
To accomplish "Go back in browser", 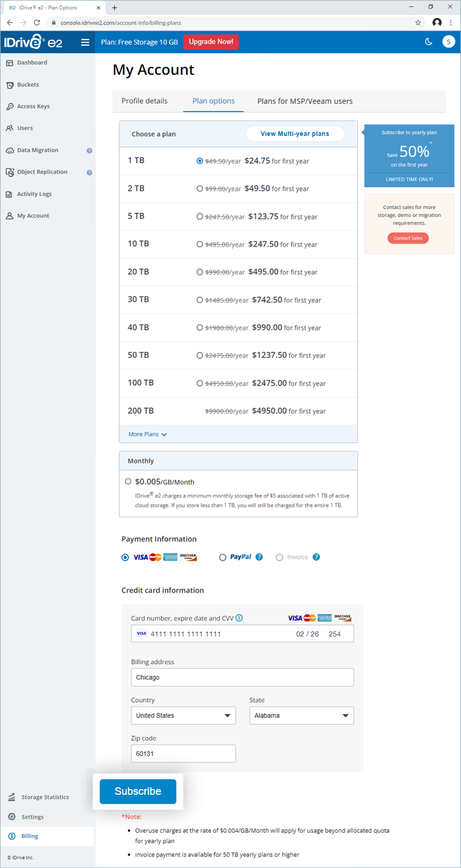I will 10,22.
